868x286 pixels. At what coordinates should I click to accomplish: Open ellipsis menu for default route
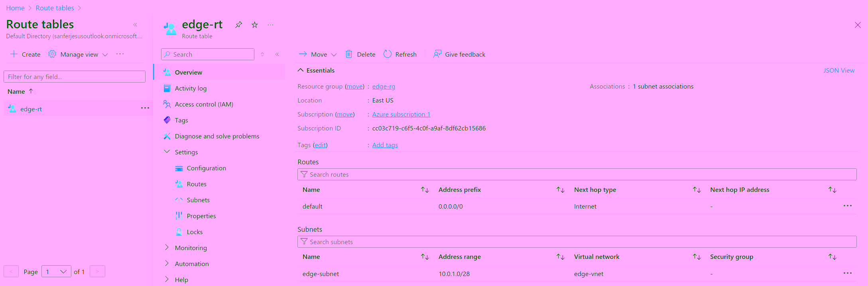tap(848, 206)
